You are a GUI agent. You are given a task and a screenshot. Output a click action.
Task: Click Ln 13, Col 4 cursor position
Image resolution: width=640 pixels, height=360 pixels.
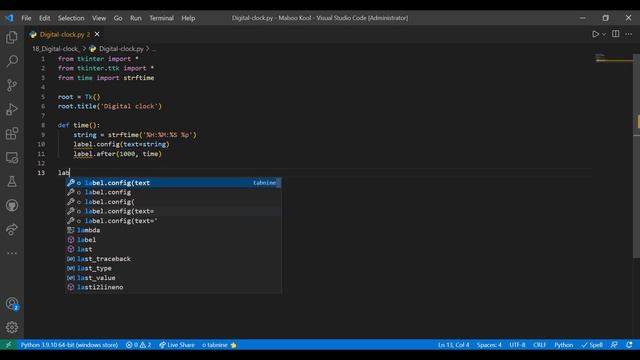tap(453, 345)
